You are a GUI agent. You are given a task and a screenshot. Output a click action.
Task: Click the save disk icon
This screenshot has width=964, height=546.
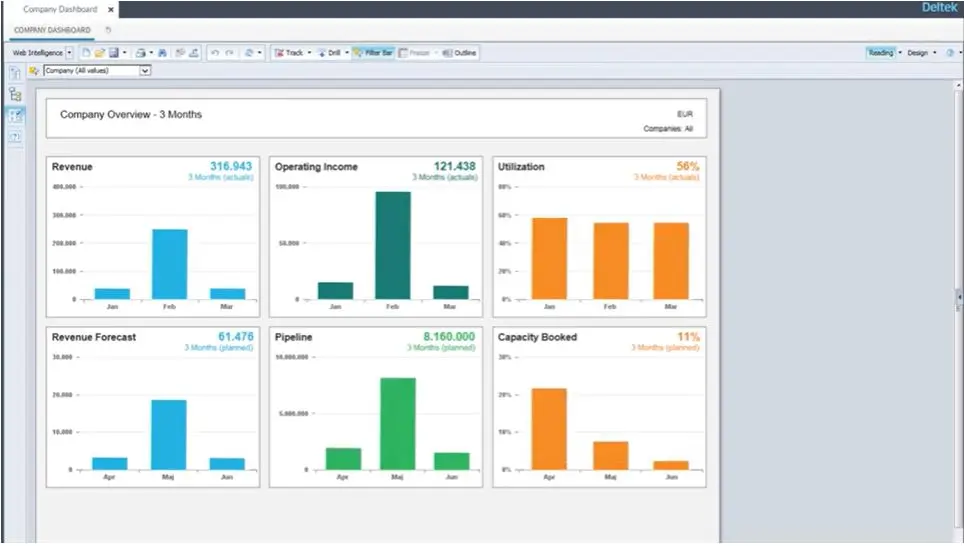click(114, 53)
